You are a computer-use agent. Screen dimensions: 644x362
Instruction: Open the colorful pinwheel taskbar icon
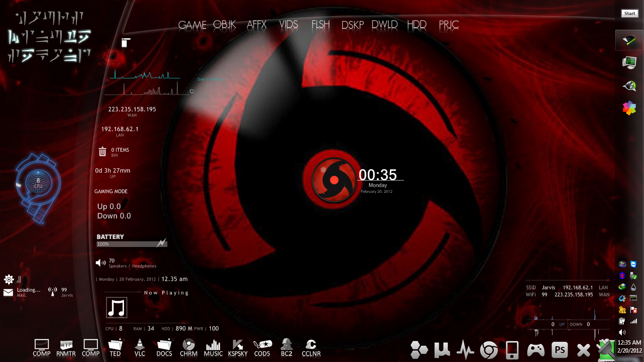point(629,108)
